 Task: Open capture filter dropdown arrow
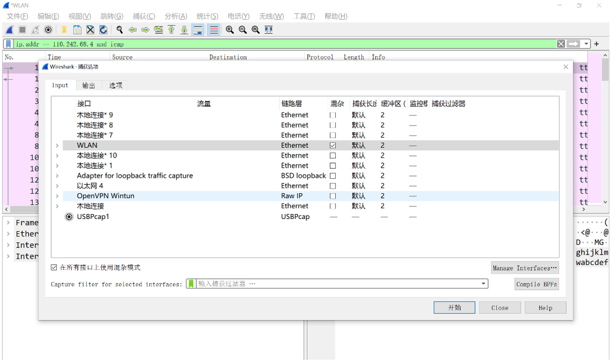[483, 284]
